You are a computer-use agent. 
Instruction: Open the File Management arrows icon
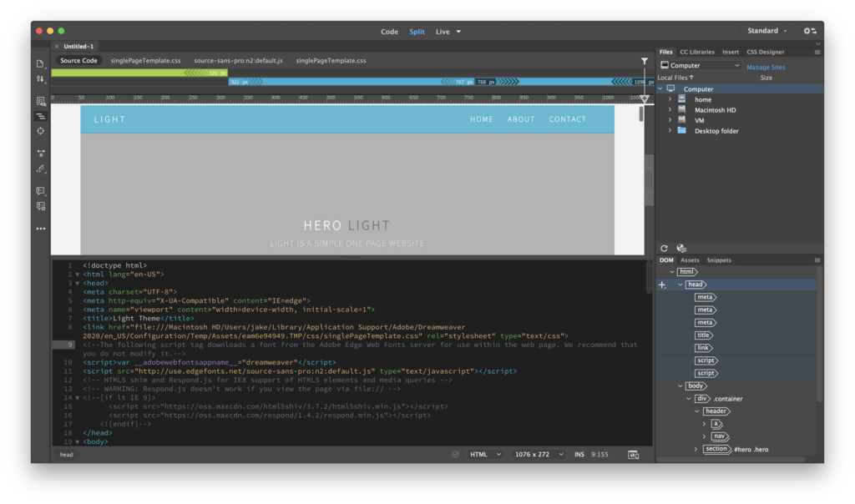(x=40, y=79)
